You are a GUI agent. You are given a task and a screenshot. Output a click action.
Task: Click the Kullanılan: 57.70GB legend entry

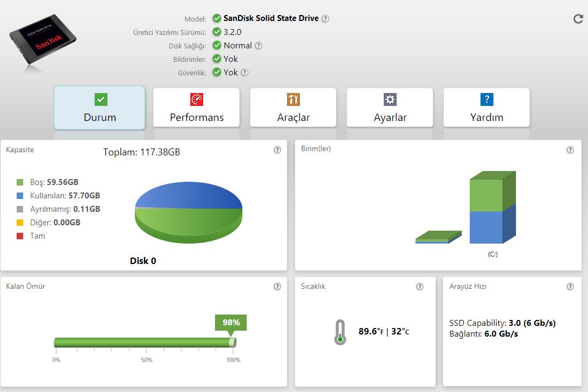[x=65, y=196]
